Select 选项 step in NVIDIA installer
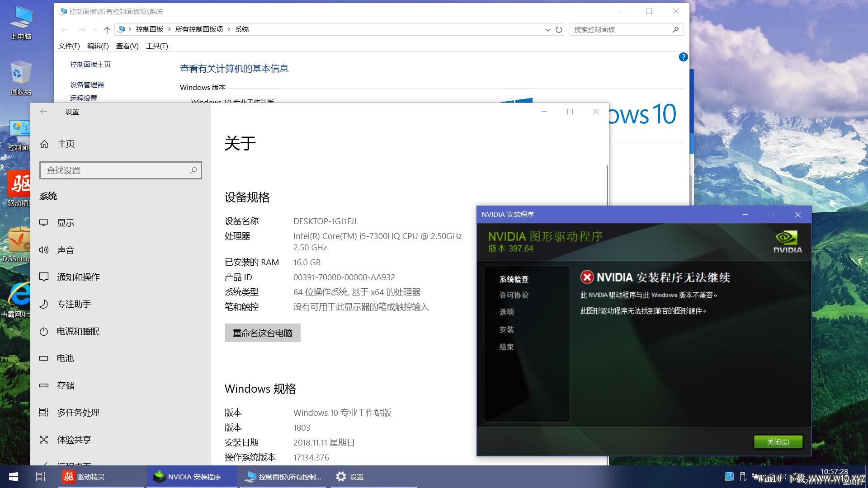868x488 pixels. click(506, 312)
